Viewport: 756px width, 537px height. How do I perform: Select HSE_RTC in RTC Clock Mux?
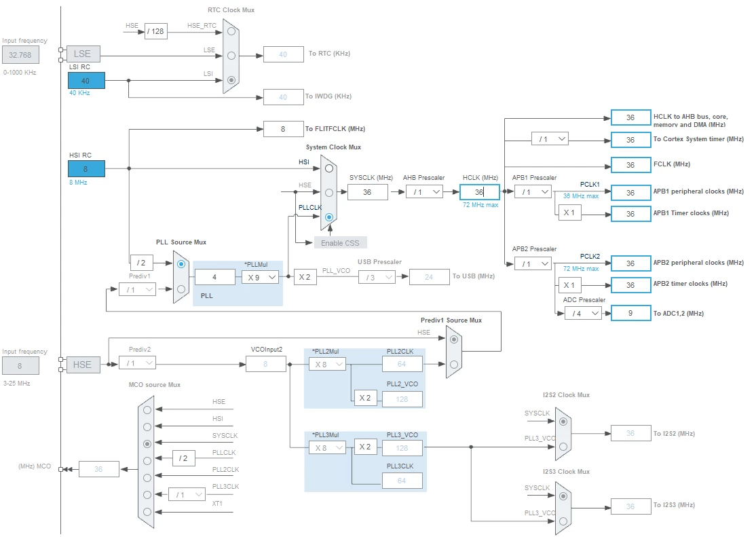[231, 31]
